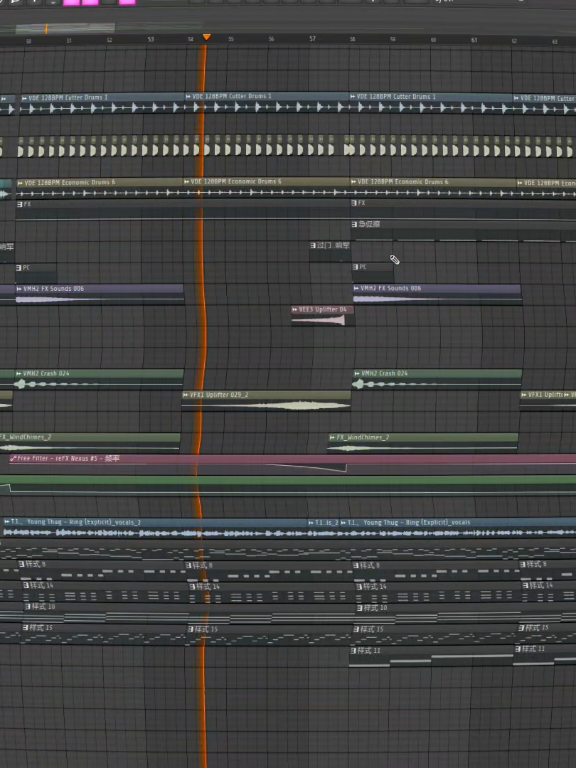Click pattern icon of 样式 11 at bar 58

[x=354, y=650]
